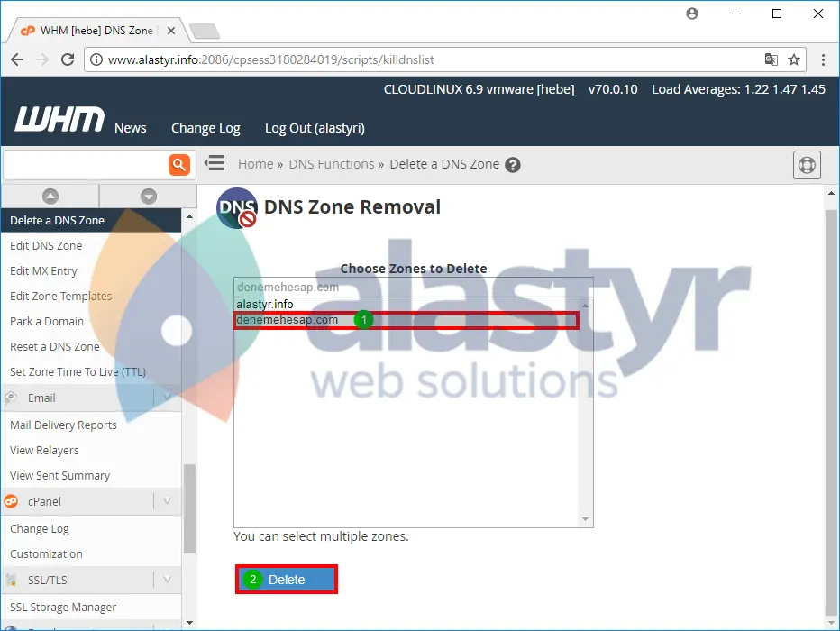Click the sidebar scroll-down arrow
Image resolution: width=840 pixels, height=631 pixels.
(189, 622)
